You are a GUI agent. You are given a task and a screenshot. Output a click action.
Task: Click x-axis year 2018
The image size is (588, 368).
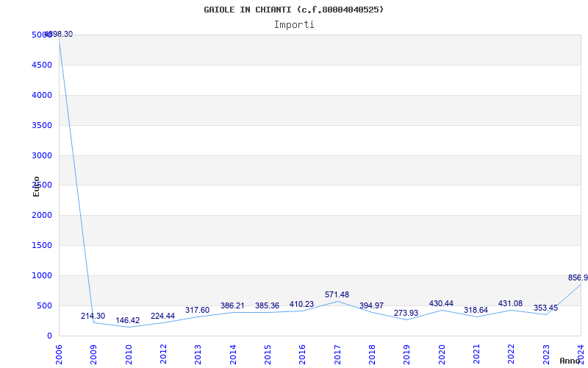(372, 354)
